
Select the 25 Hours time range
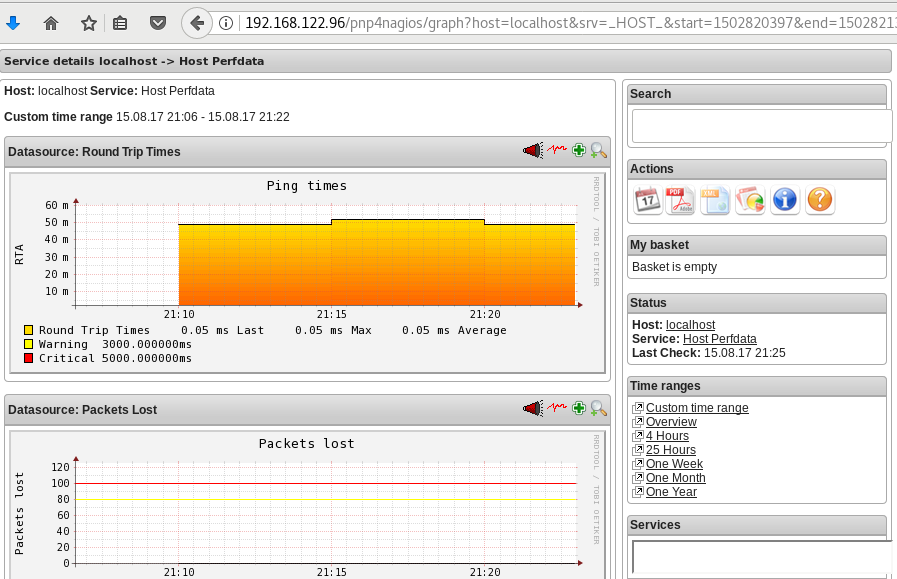pyautogui.click(x=668, y=449)
